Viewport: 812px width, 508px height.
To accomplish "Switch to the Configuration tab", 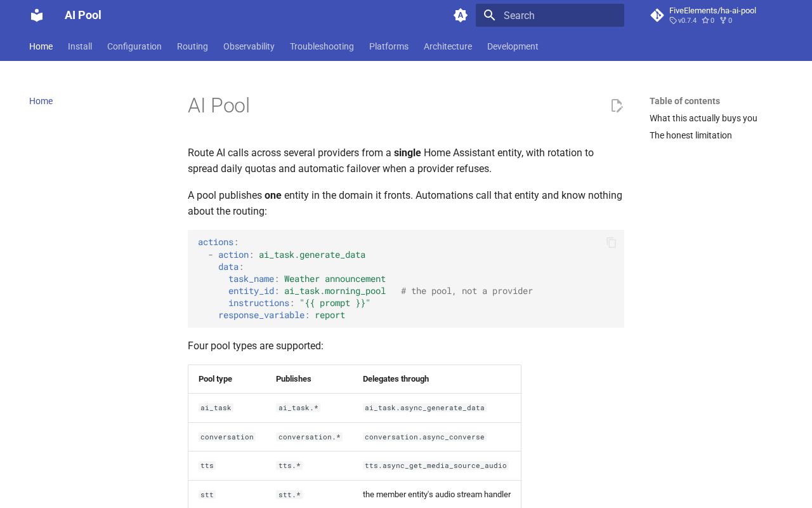I will coord(134,46).
